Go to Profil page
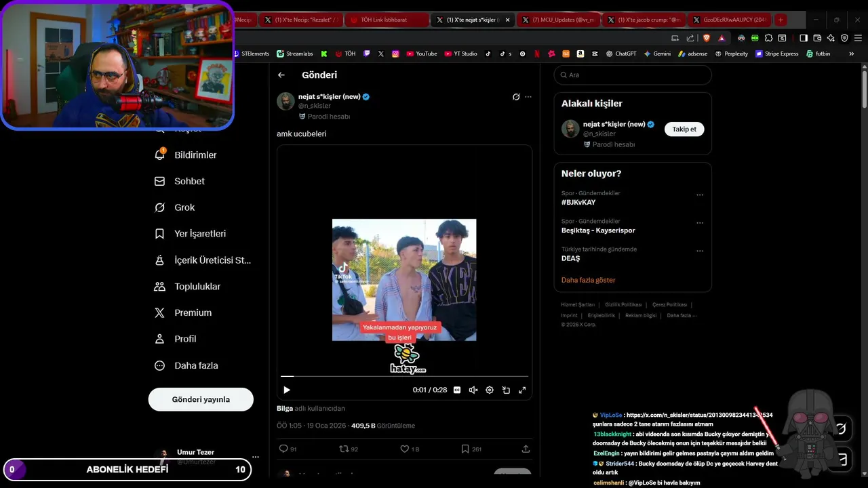This screenshot has width=868, height=488. 175,339
